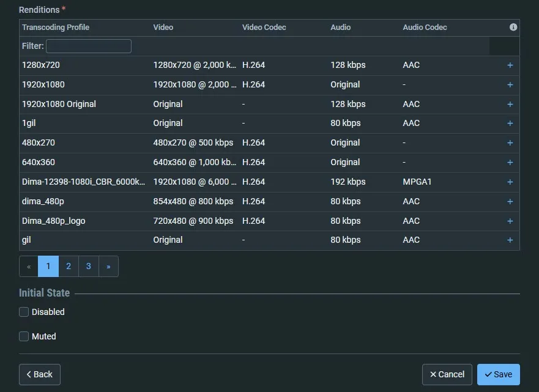
Task: Add the 640x360 rendition
Action: [510, 163]
